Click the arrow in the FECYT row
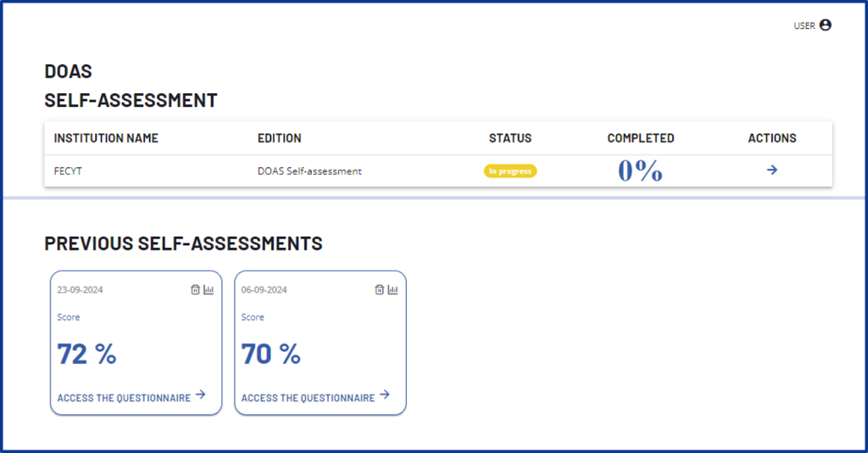Image resolution: width=868 pixels, height=453 pixels. pyautogui.click(x=772, y=171)
